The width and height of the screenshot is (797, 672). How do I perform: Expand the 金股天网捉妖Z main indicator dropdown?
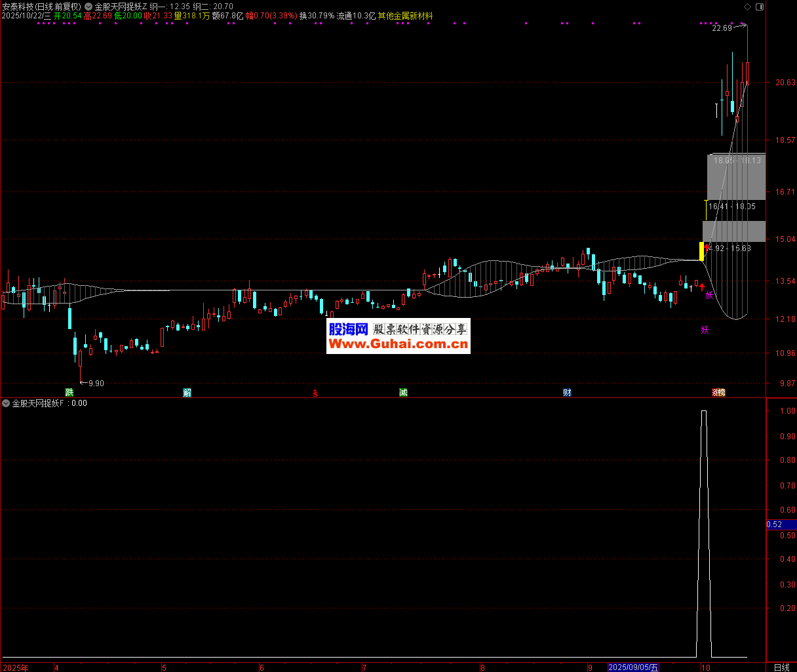pyautogui.click(x=88, y=6)
